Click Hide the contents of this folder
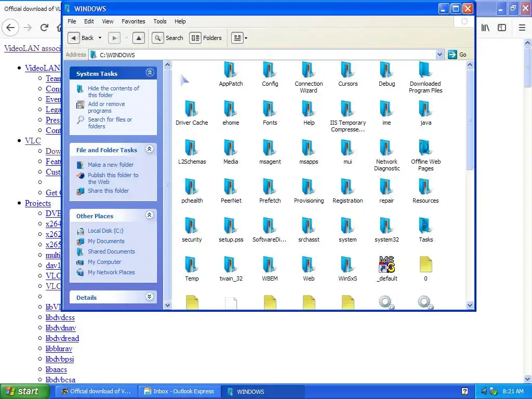The height and width of the screenshot is (399, 532). click(113, 91)
